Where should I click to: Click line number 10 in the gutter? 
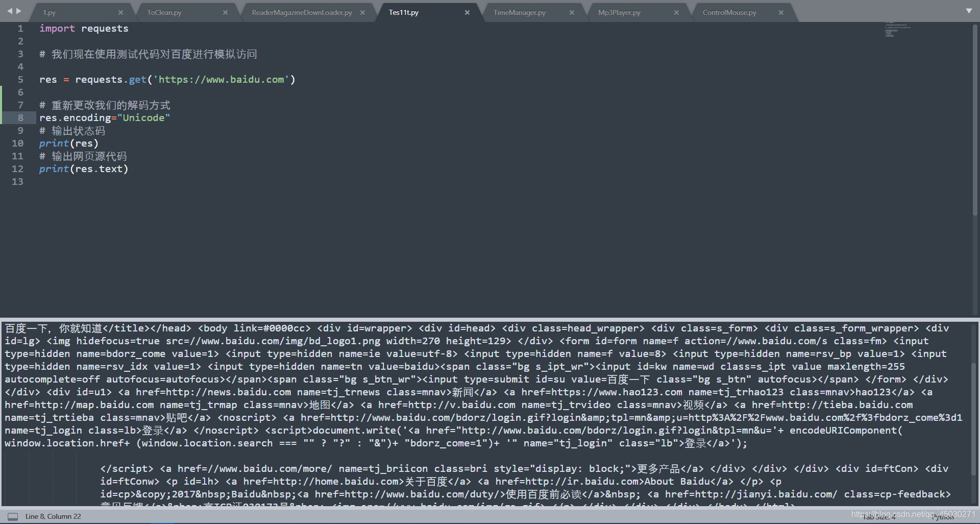click(17, 144)
